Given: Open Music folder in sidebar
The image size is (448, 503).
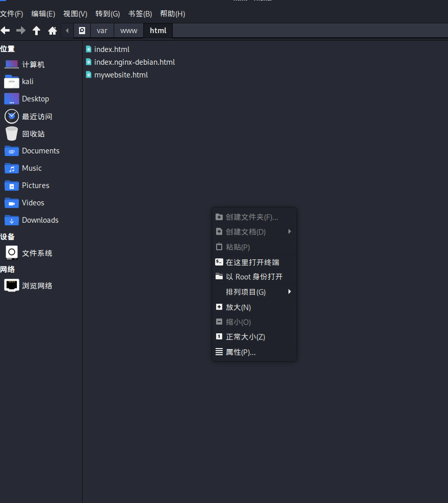Looking at the screenshot, I should coord(41,168).
